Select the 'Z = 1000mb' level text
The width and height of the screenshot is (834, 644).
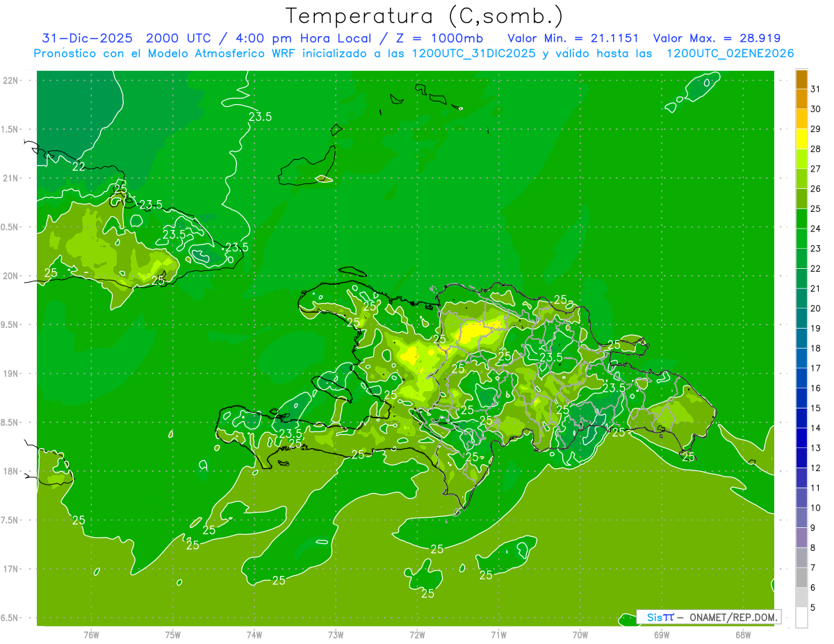[x=435, y=38]
